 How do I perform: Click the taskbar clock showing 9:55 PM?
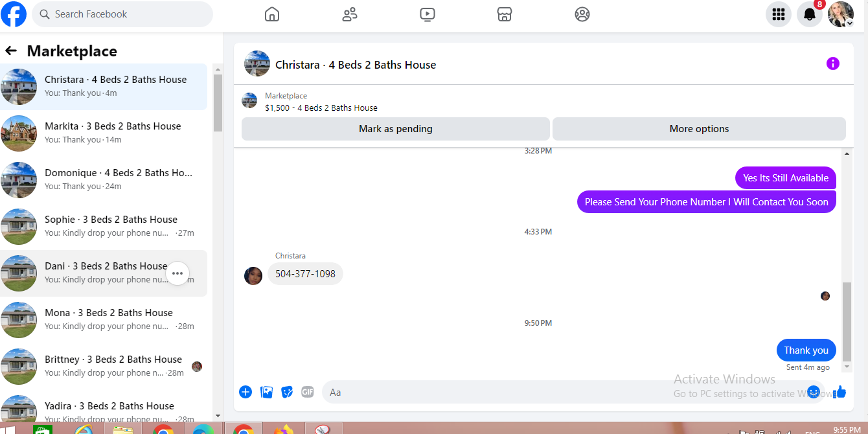click(x=847, y=429)
